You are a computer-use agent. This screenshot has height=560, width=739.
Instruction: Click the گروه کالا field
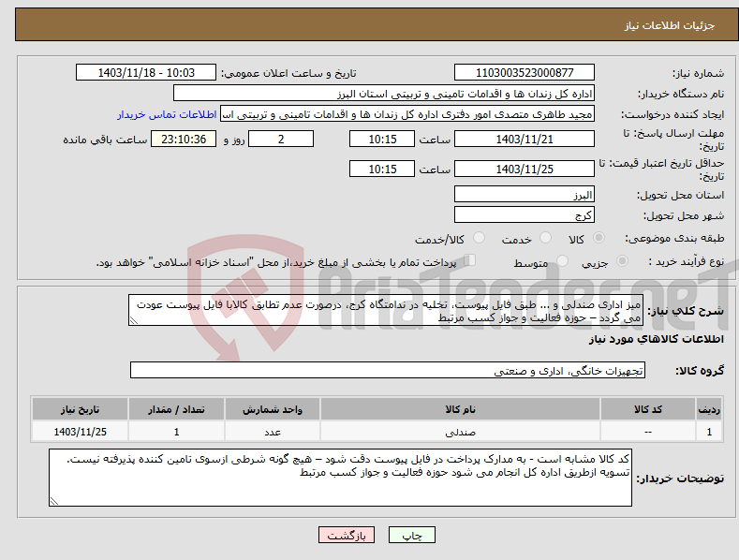pyautogui.click(x=388, y=371)
